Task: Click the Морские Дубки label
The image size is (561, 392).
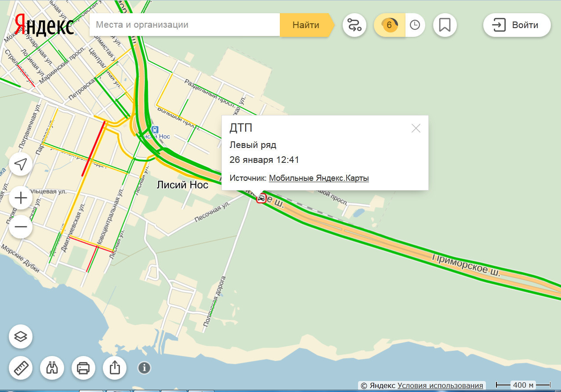Action: pos(20,259)
